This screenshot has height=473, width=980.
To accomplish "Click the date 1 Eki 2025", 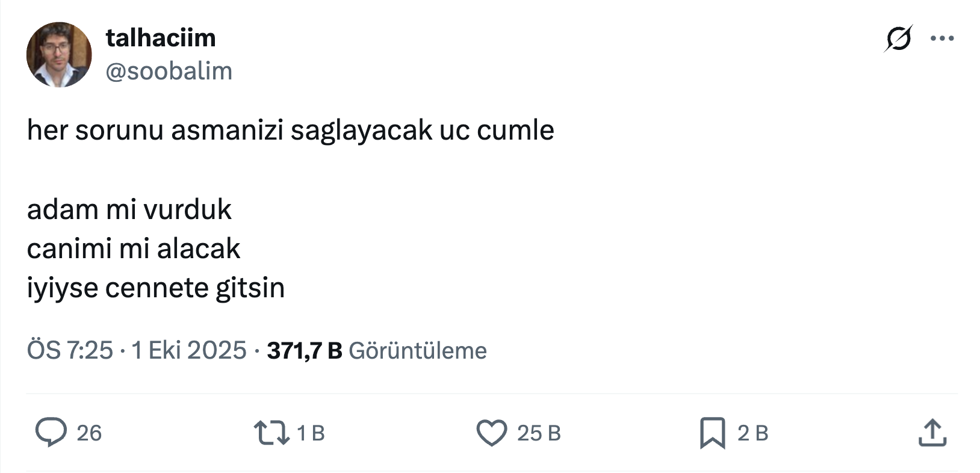I will coord(189,350).
